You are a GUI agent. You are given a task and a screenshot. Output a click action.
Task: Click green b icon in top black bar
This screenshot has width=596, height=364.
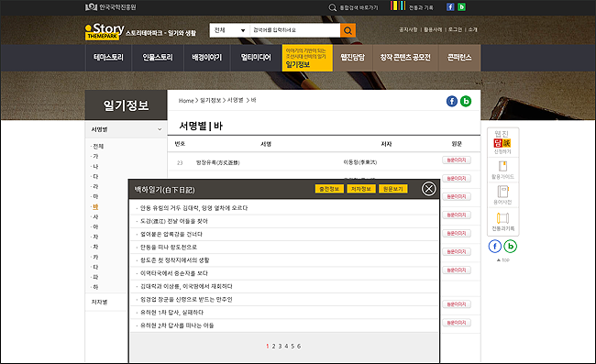pos(461,6)
